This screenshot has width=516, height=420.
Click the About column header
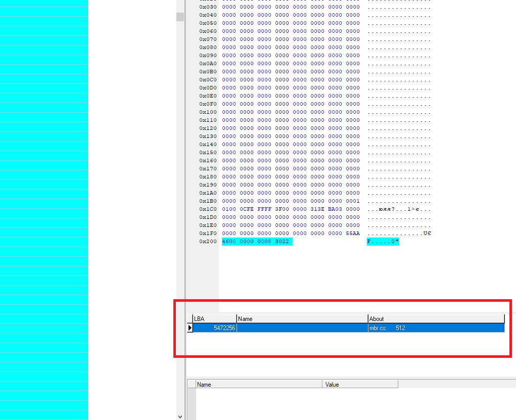(x=436, y=318)
